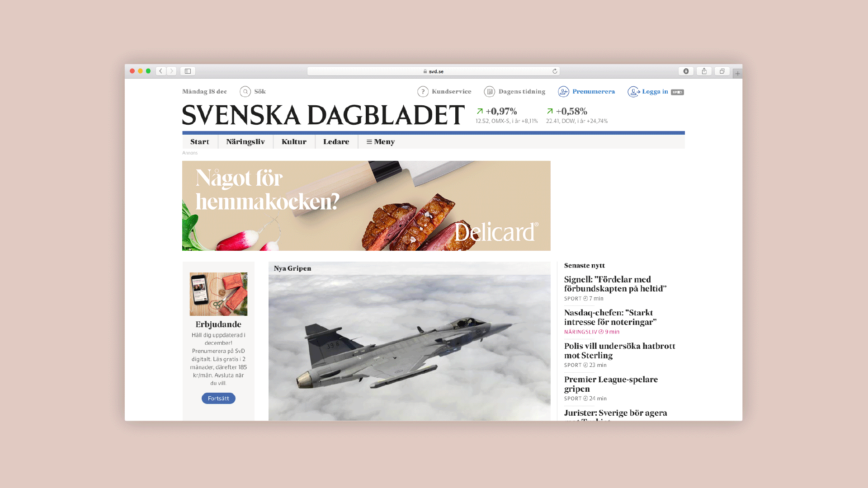Image resolution: width=868 pixels, height=488 pixels.
Task: Go forward with the Safari forward arrow
Action: click(x=171, y=71)
